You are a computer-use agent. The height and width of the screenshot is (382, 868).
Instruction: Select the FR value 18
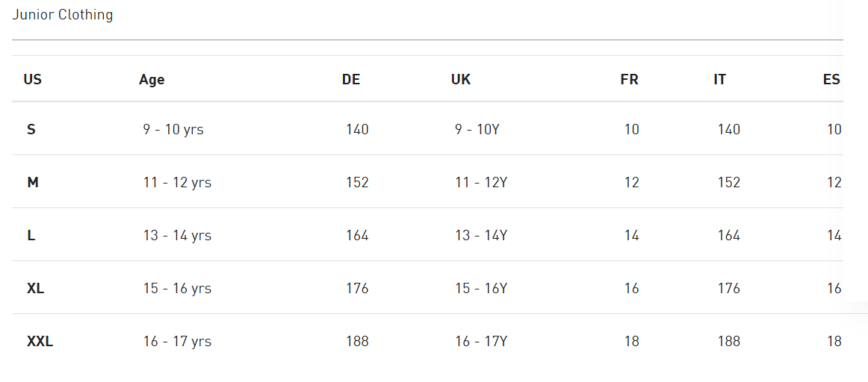click(632, 342)
